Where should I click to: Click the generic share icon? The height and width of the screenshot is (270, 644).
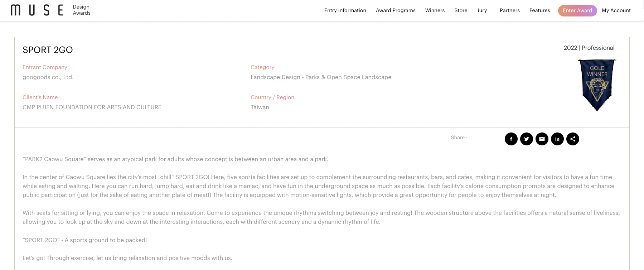tap(572, 139)
